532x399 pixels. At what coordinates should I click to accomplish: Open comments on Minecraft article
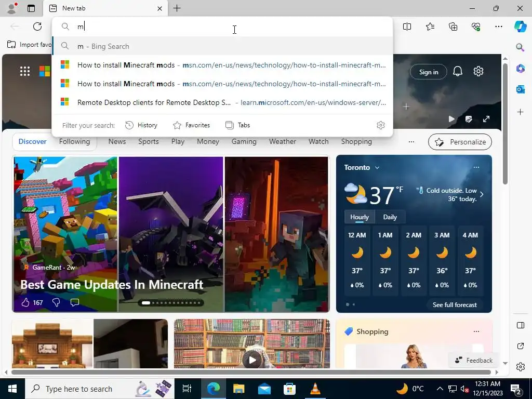click(75, 302)
